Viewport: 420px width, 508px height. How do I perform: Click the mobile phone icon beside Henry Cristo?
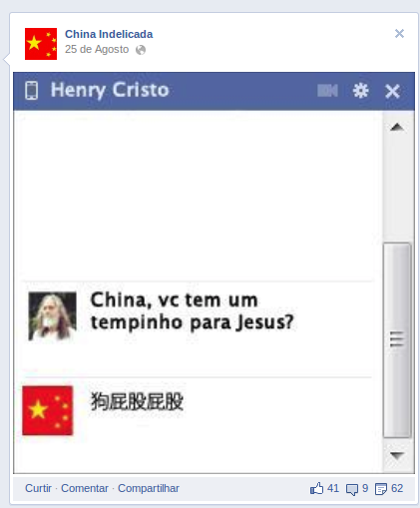pos(32,90)
